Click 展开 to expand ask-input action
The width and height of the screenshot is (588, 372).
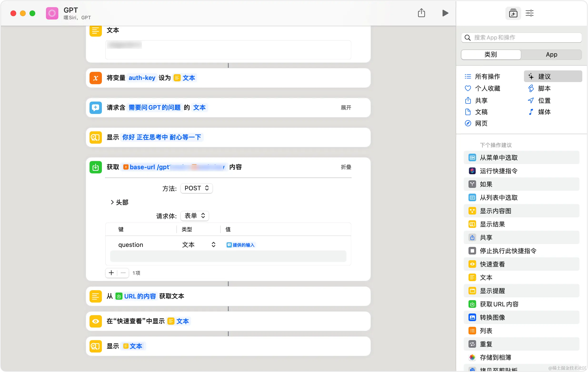coord(346,108)
